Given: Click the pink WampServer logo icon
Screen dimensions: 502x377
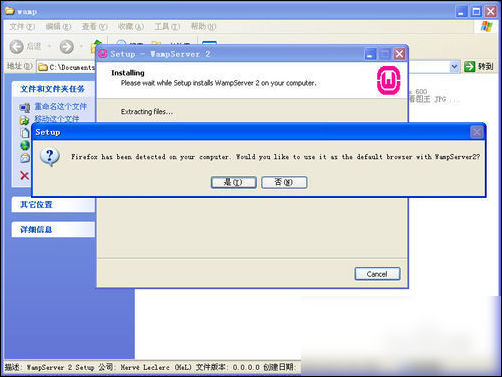Looking at the screenshot, I should click(388, 80).
